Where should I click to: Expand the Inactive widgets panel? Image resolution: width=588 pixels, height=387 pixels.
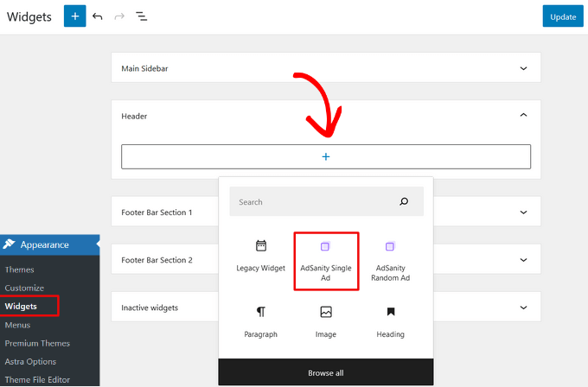click(x=522, y=308)
